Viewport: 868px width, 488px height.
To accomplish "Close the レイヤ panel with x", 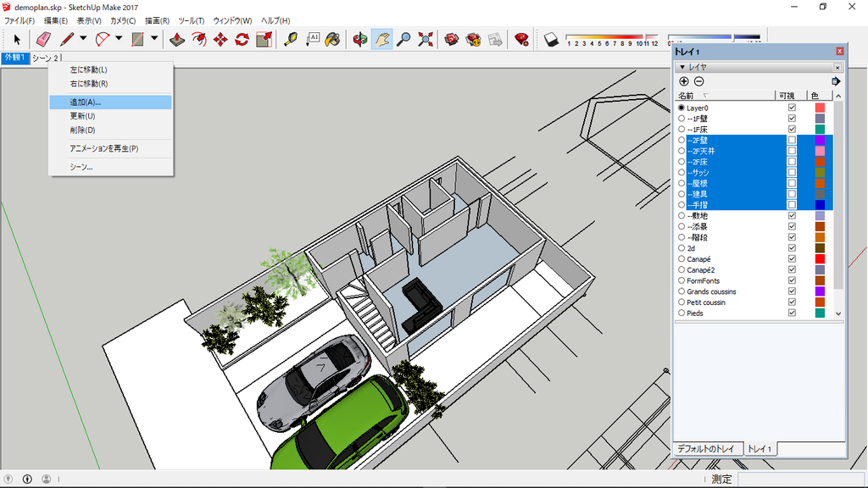I will tap(837, 68).
